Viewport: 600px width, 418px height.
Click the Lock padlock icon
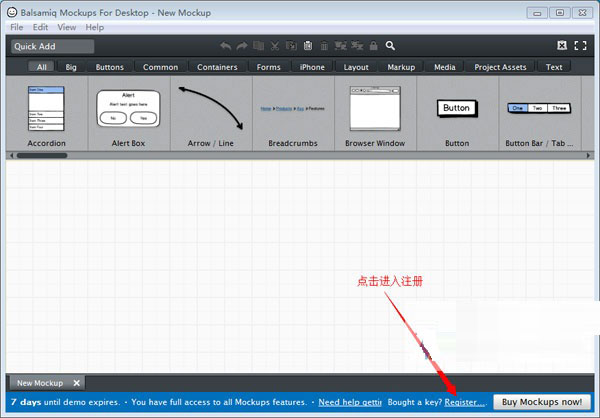(373, 46)
